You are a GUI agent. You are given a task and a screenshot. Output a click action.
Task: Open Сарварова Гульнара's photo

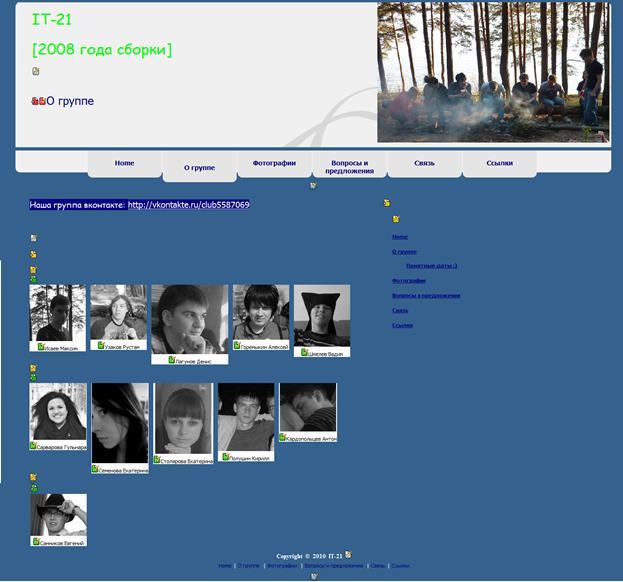click(58, 412)
